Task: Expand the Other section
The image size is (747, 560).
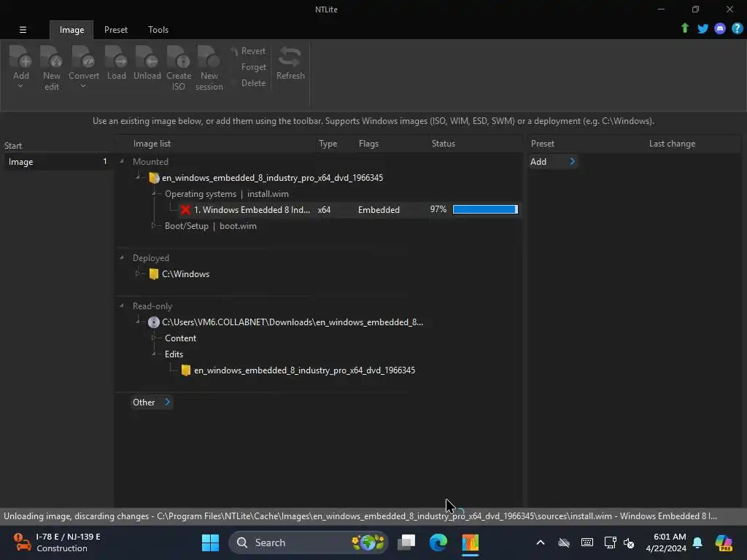Action: coord(152,402)
